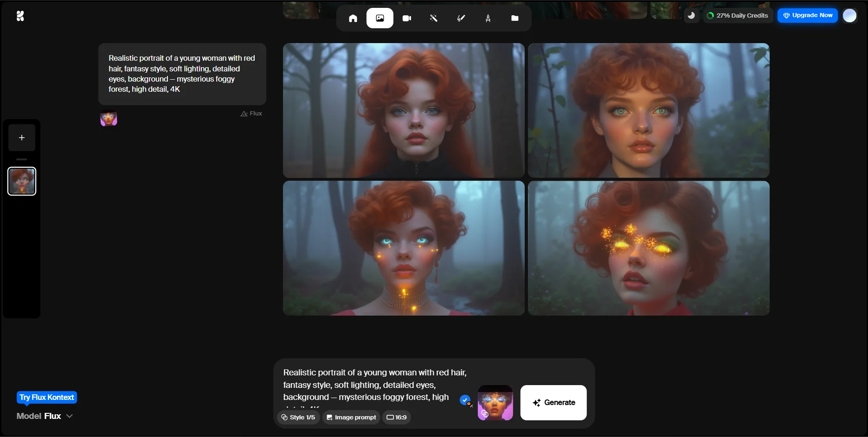Image resolution: width=868 pixels, height=437 pixels.
Task: Select the magic wand enhancer tool
Action: pos(434,18)
